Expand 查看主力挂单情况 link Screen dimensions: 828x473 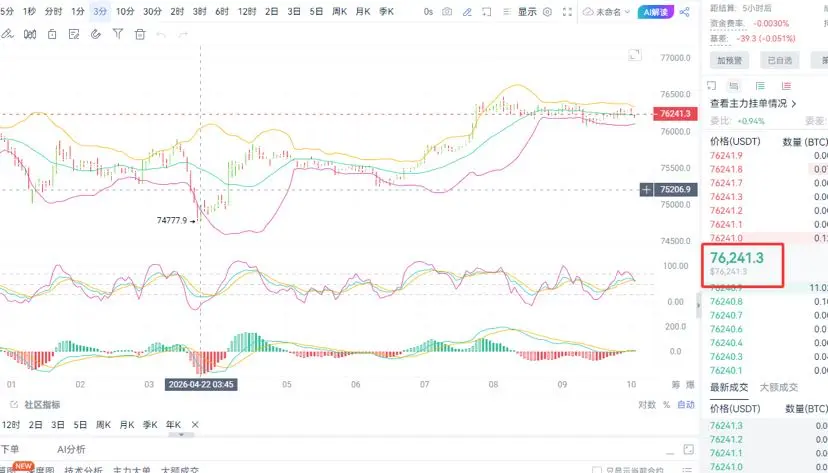coord(754,103)
